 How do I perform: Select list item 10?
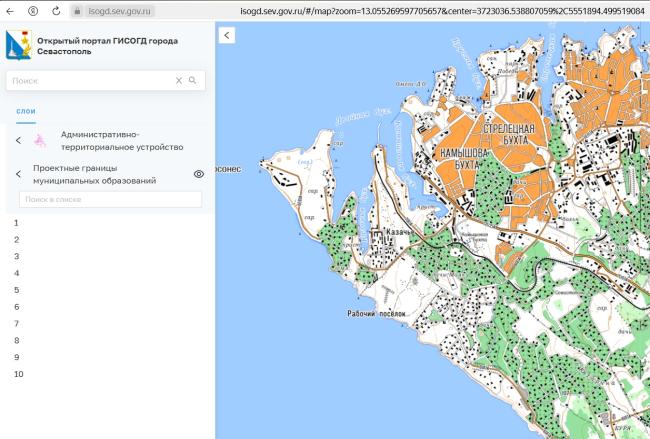point(19,374)
